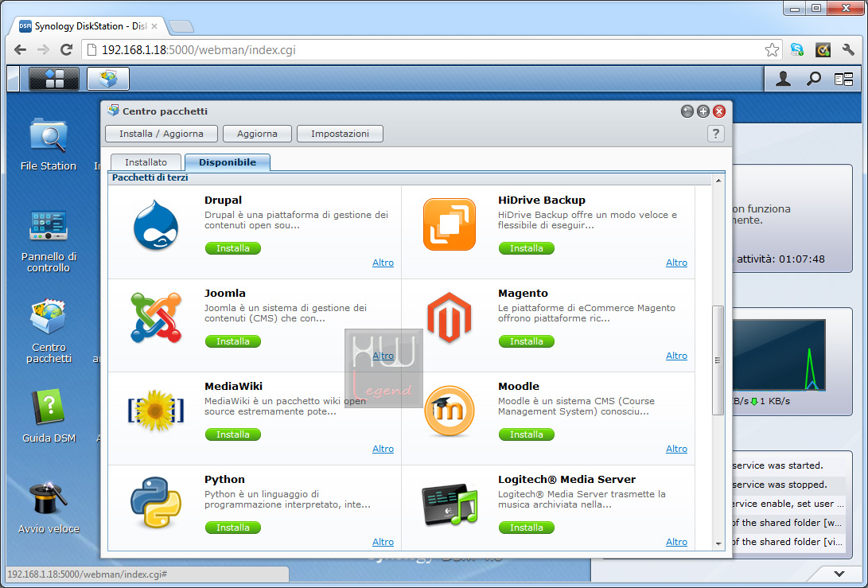The width and height of the screenshot is (868, 588).
Task: Open the DSM main menu button
Action: click(x=53, y=79)
